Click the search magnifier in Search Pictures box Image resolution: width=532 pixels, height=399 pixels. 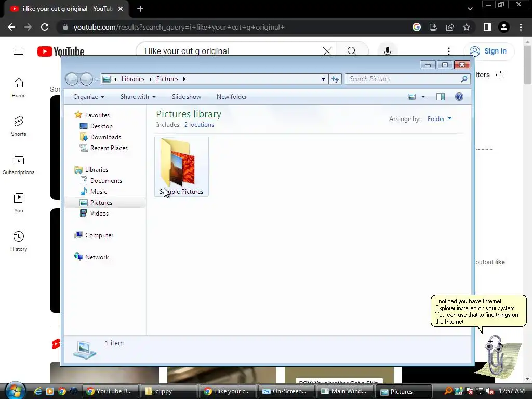tap(464, 79)
